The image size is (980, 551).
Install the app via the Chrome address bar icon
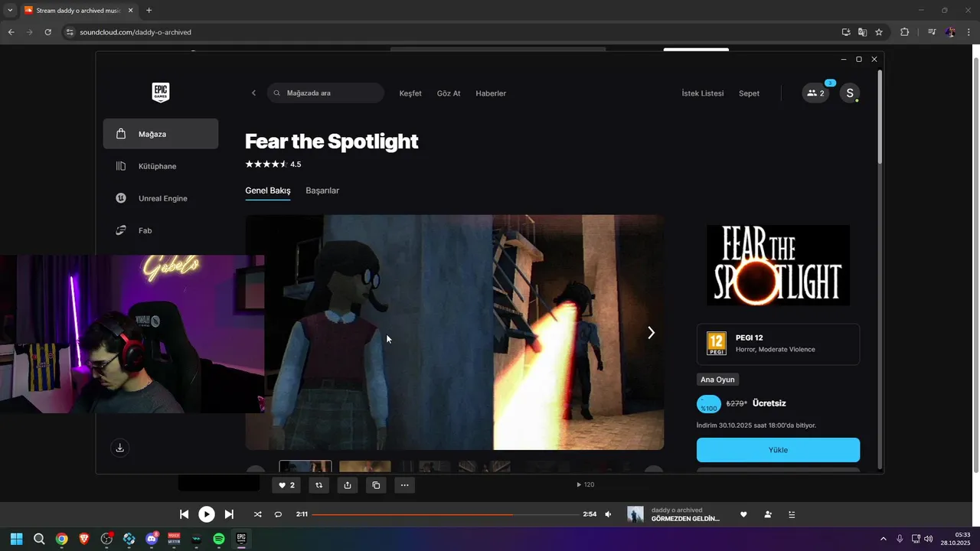tap(846, 32)
